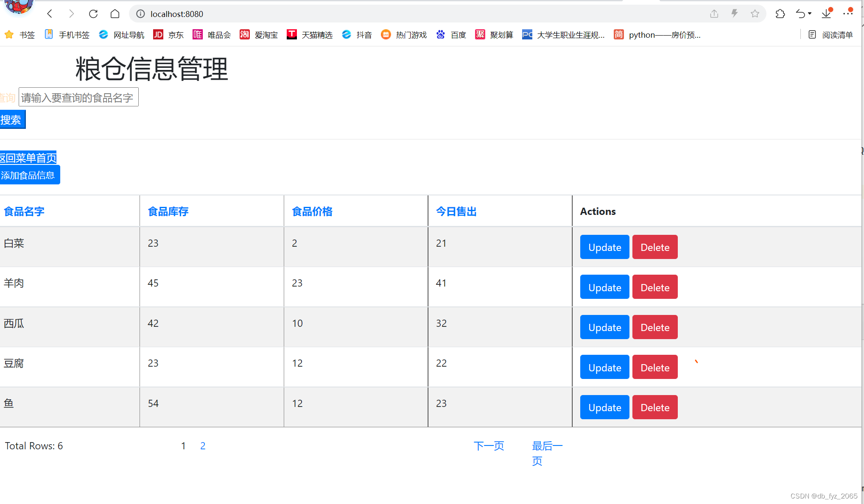The height and width of the screenshot is (504, 864).
Task: Go to page 2 in pagination
Action: tap(203, 446)
